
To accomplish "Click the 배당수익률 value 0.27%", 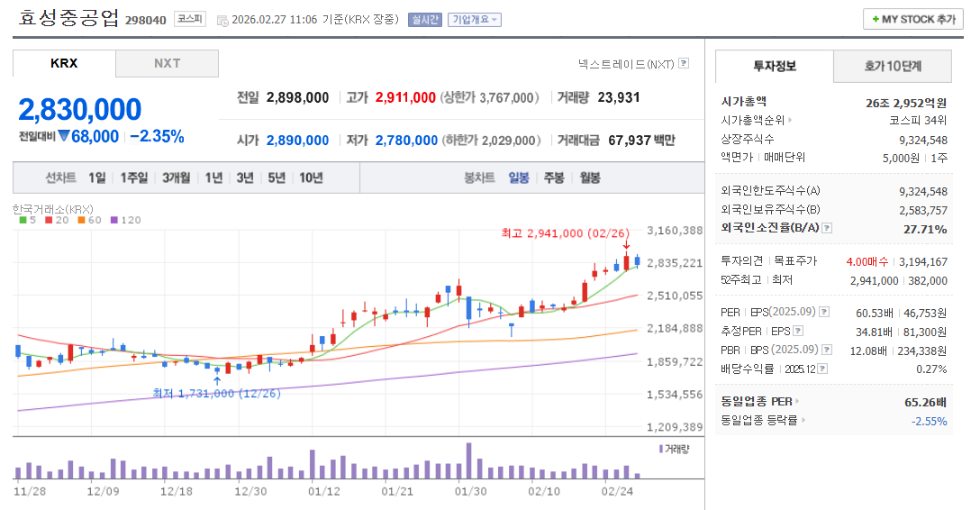I will pyautogui.click(x=931, y=369).
